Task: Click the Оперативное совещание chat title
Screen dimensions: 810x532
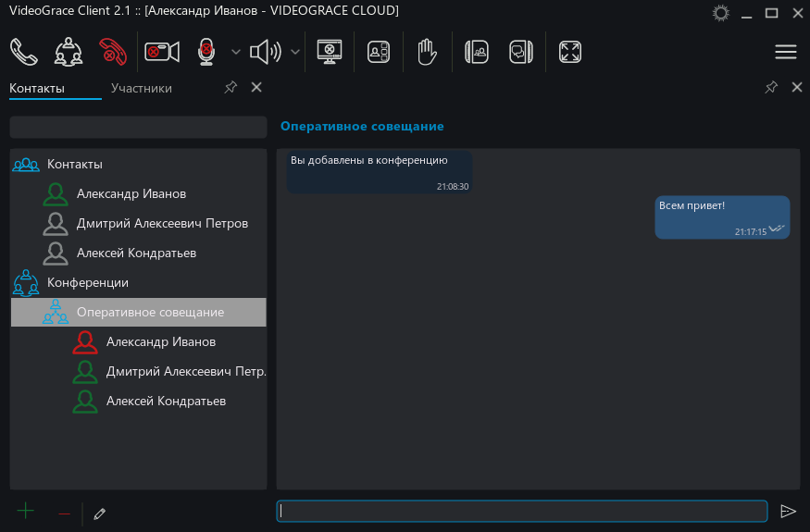Action: (x=362, y=127)
